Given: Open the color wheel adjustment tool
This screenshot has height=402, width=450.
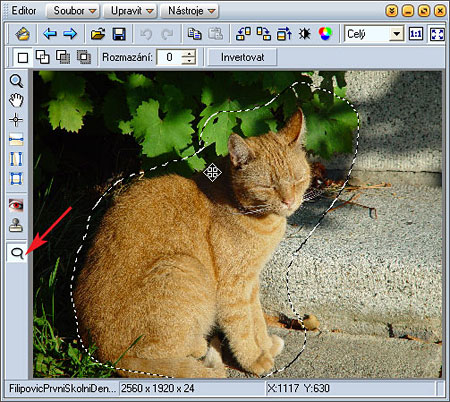Looking at the screenshot, I should tap(325, 34).
